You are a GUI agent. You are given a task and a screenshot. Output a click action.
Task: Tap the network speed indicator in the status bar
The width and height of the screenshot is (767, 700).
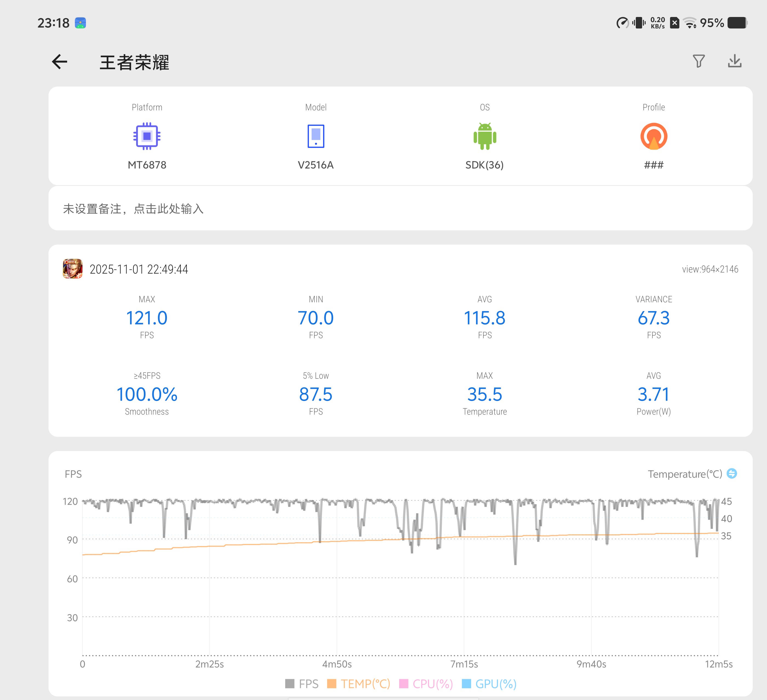click(657, 23)
